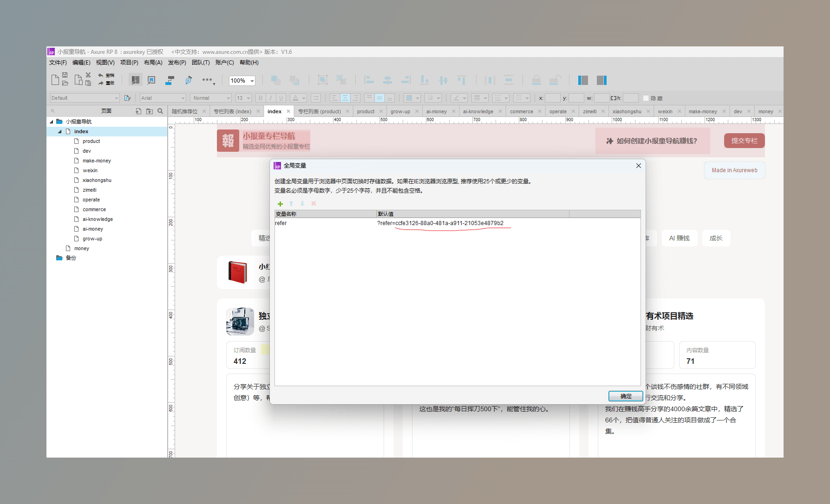Close the 全局变量 dialog
Viewport: 830px width, 504px height.
coord(639,166)
